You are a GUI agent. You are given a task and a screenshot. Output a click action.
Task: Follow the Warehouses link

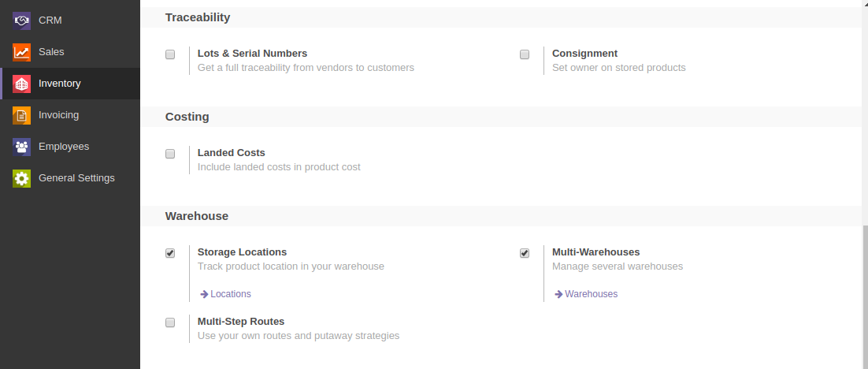click(591, 294)
